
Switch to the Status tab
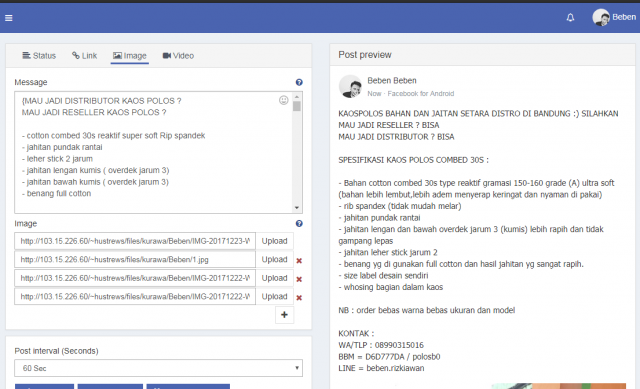pyautogui.click(x=39, y=56)
